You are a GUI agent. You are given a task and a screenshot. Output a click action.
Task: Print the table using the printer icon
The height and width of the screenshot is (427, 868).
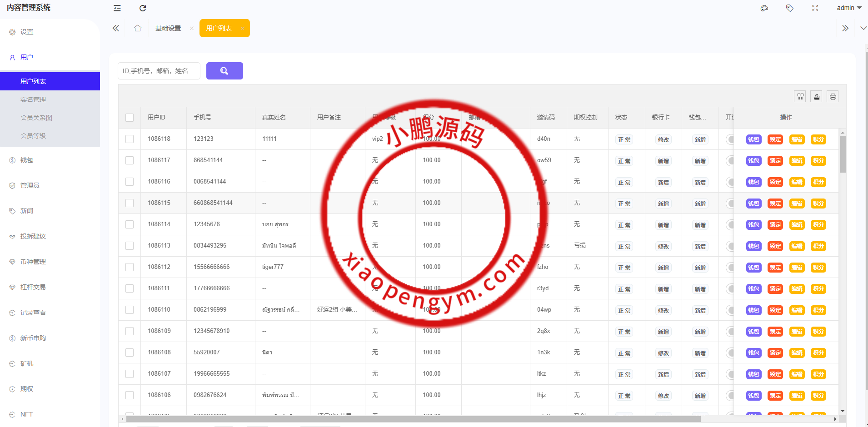tap(833, 96)
